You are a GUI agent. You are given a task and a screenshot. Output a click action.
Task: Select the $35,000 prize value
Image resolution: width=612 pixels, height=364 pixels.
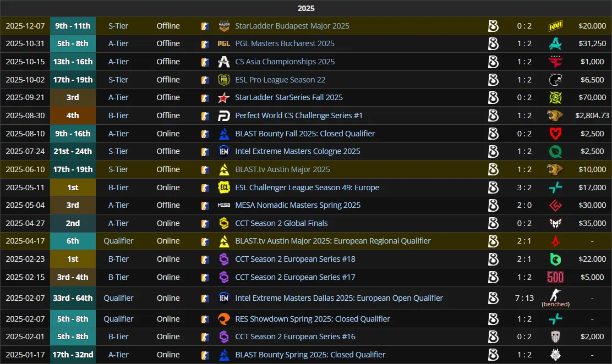(x=592, y=223)
